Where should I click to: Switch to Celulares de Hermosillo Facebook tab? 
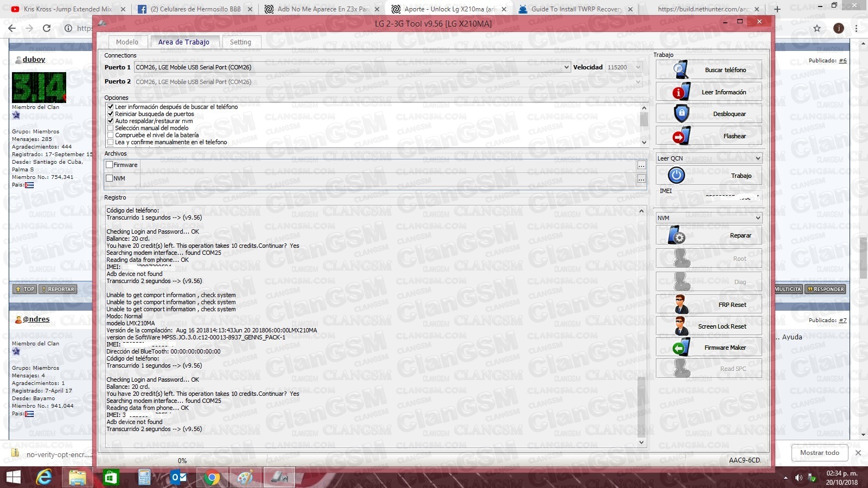point(194,9)
